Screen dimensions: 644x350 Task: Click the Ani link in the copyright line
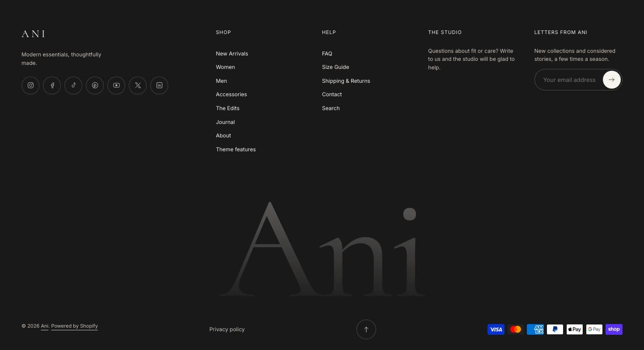(x=45, y=326)
